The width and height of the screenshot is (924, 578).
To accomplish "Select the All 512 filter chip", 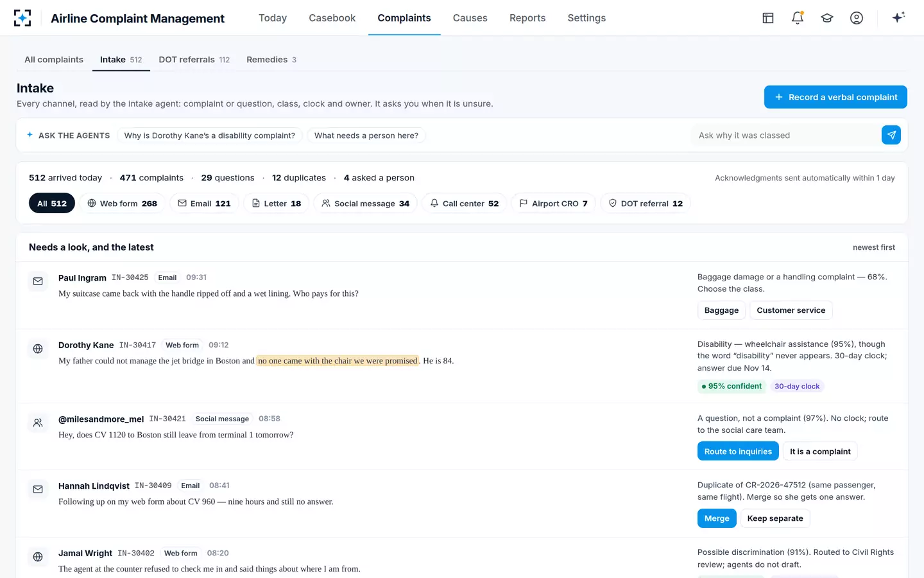I will [x=52, y=204].
